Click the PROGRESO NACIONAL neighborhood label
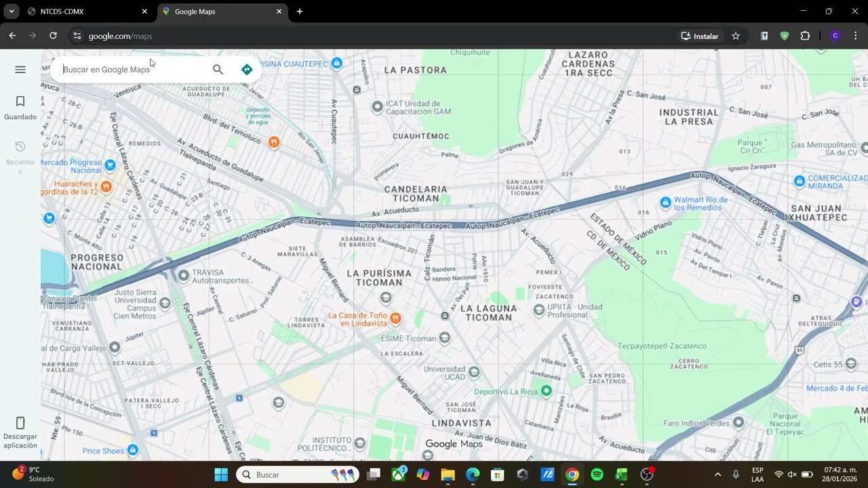The width and height of the screenshot is (868, 488). pos(96,262)
